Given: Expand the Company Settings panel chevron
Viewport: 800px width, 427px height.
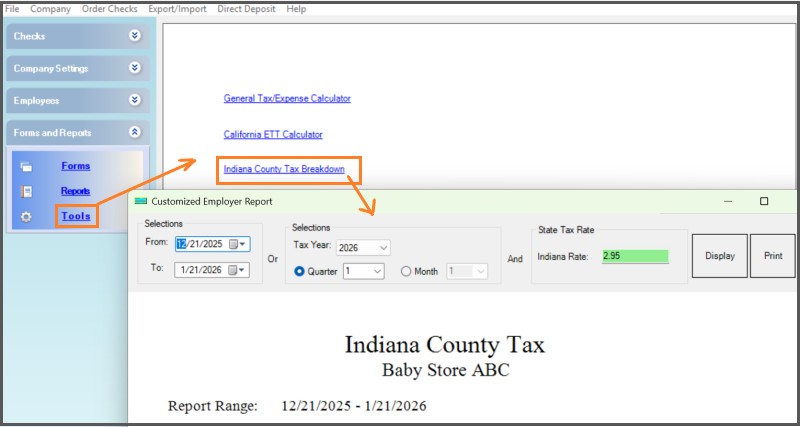Looking at the screenshot, I should coord(135,68).
